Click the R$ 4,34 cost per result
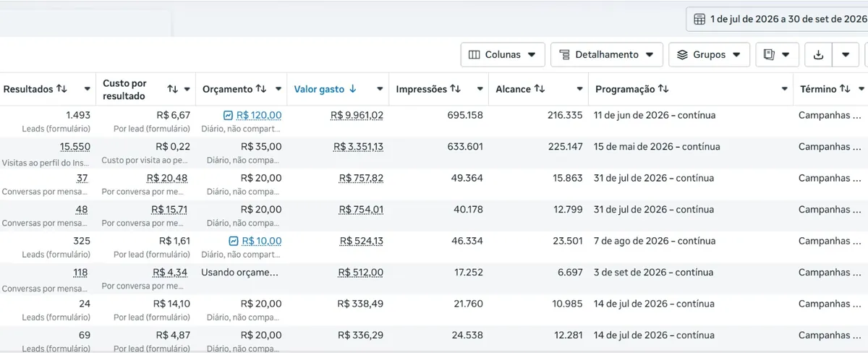 pos(171,272)
